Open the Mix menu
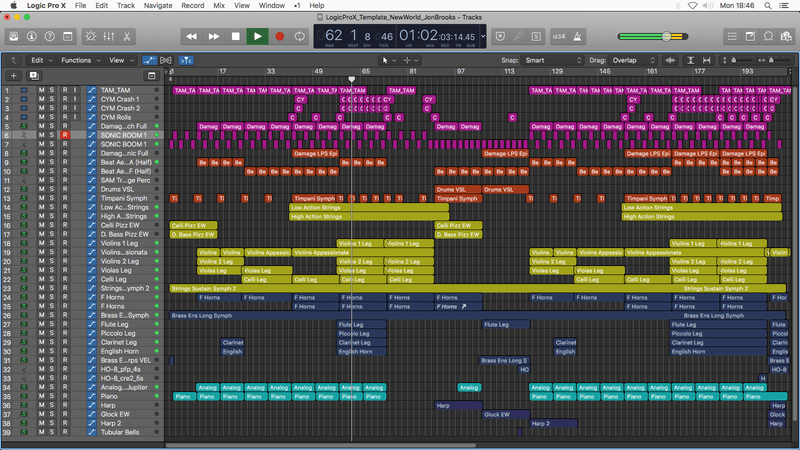The image size is (800, 450). pos(219,5)
